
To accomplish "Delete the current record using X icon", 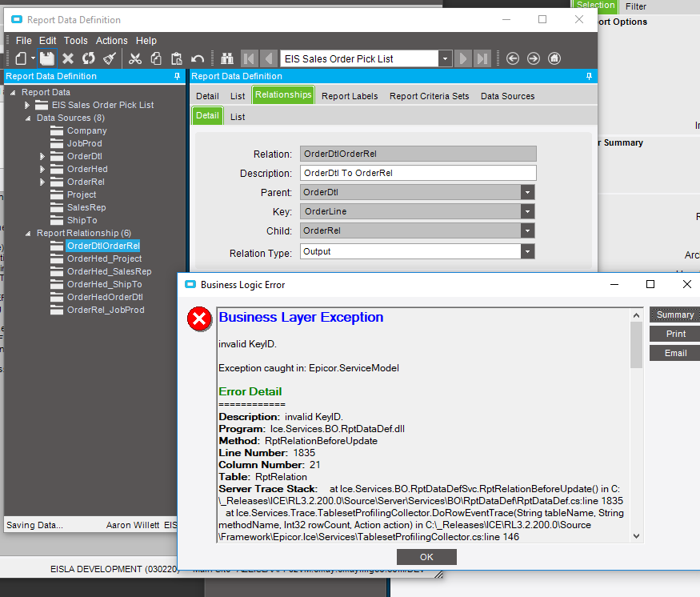I will 68,58.
